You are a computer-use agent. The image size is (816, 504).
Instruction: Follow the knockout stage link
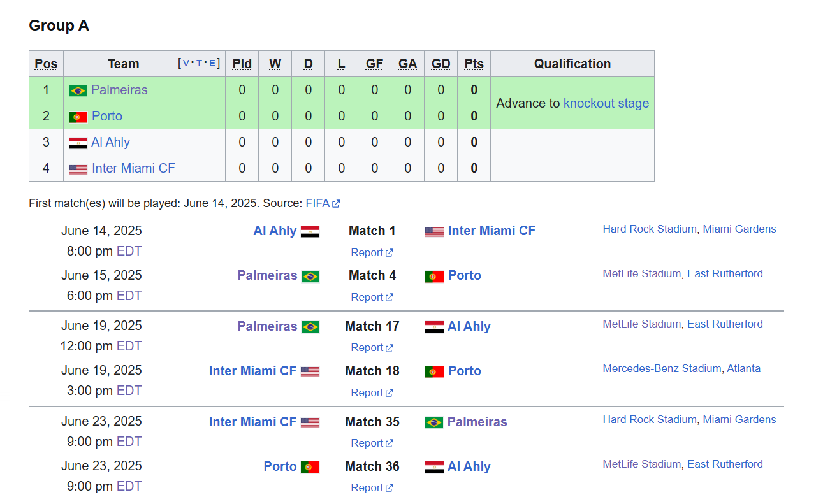click(606, 103)
